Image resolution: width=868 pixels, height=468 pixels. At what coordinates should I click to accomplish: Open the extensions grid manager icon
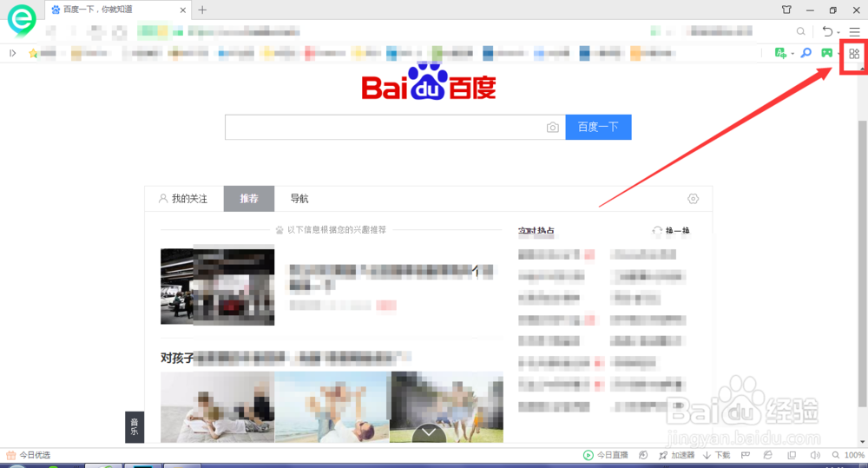(x=854, y=54)
